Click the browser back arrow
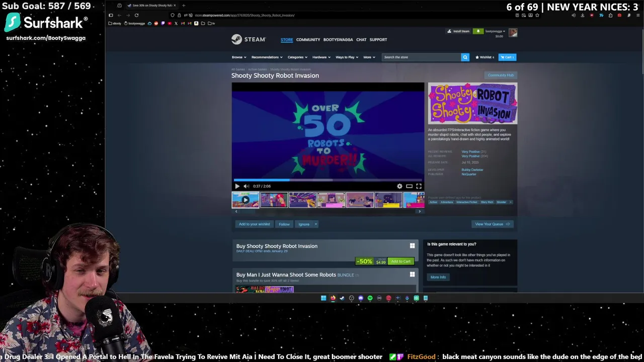 coord(119,15)
